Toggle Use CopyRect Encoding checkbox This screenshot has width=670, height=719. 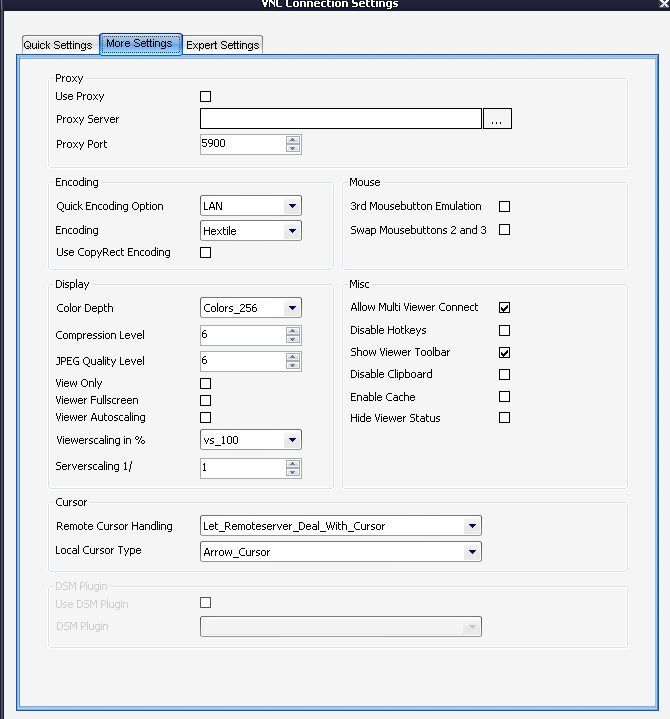coord(205,253)
